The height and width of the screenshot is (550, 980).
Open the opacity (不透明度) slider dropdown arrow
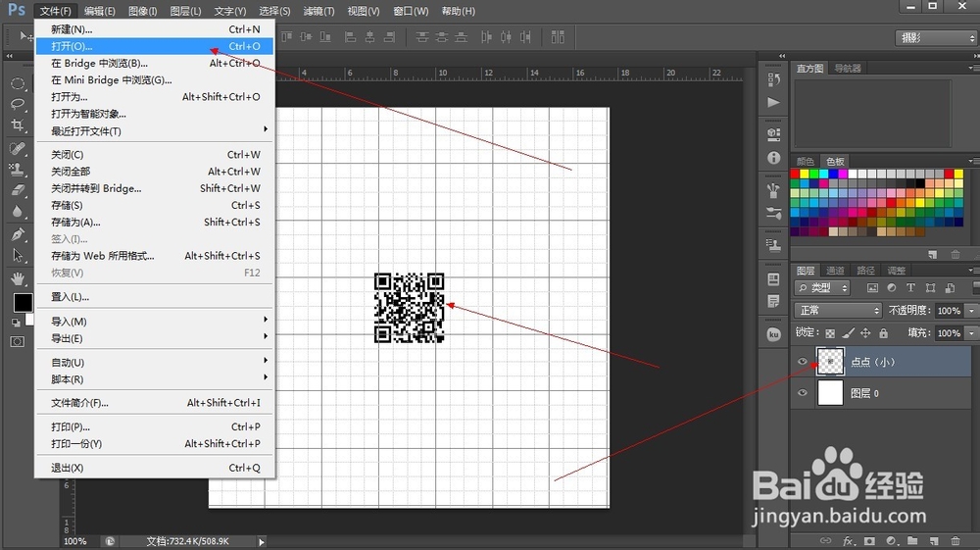[x=971, y=311]
